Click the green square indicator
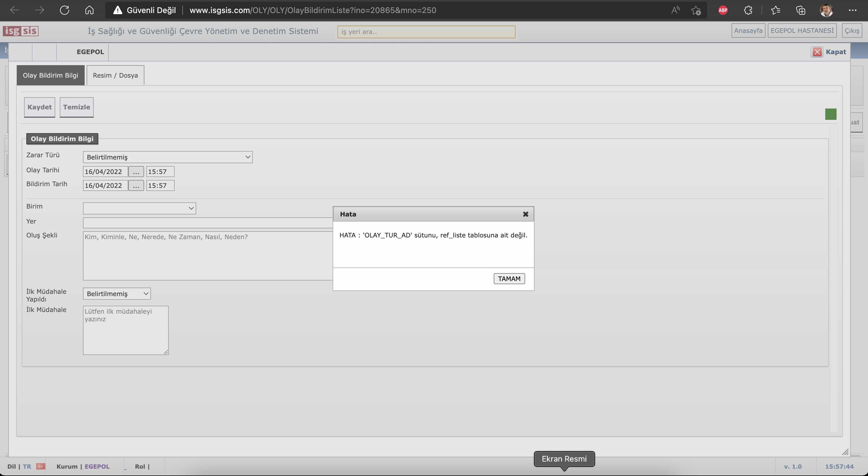This screenshot has height=476, width=868. (831, 114)
